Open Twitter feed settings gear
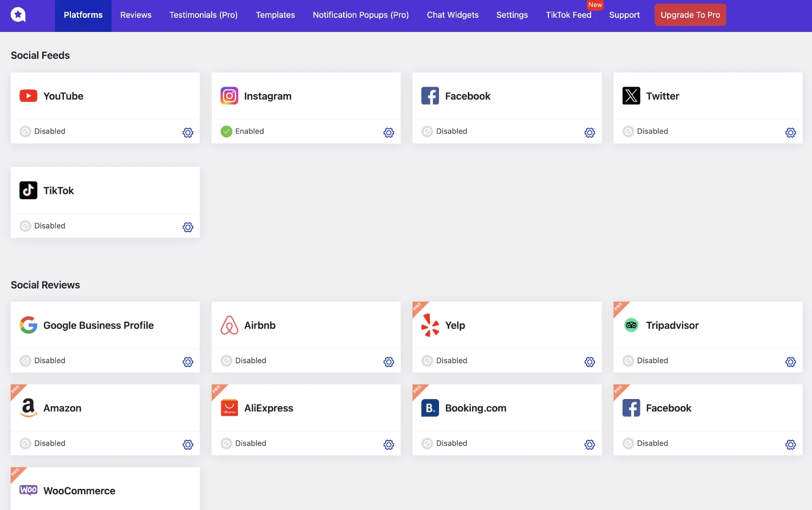Viewport: 812px width, 510px height. coord(790,133)
